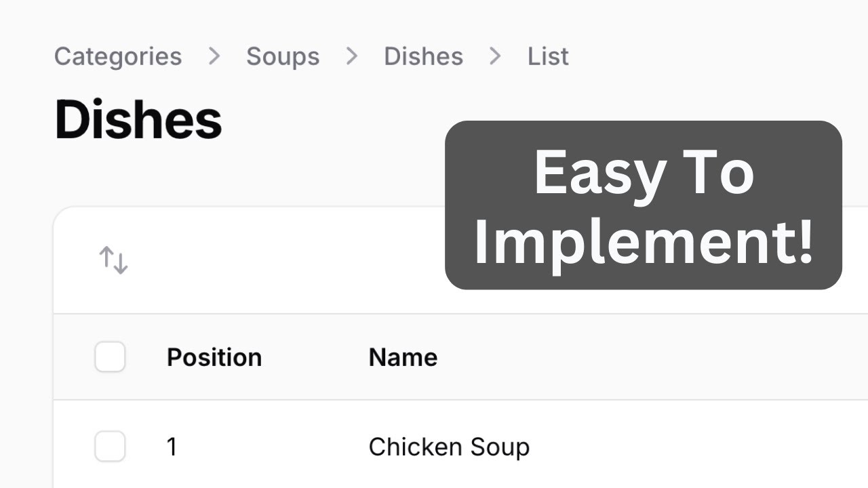Select the List breadcrumb item
Screen dimensions: 868x488
point(548,56)
